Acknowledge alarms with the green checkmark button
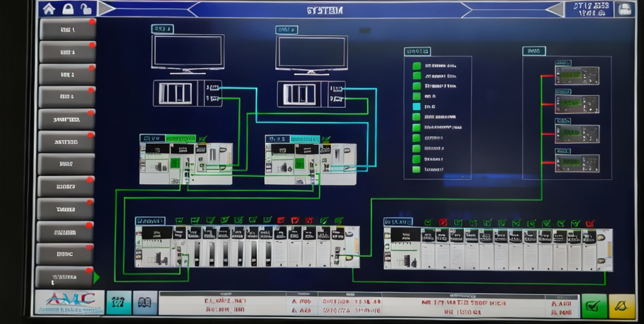 [x=594, y=306]
